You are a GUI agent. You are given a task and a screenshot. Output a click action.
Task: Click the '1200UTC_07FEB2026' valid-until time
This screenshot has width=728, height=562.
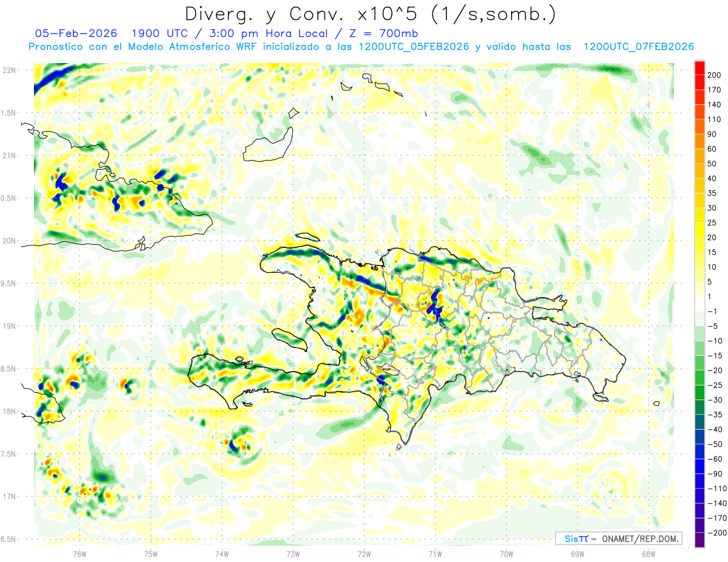[638, 47]
